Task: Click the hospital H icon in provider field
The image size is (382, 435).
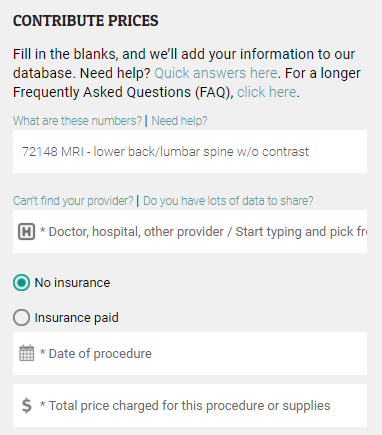Action: coord(26,232)
